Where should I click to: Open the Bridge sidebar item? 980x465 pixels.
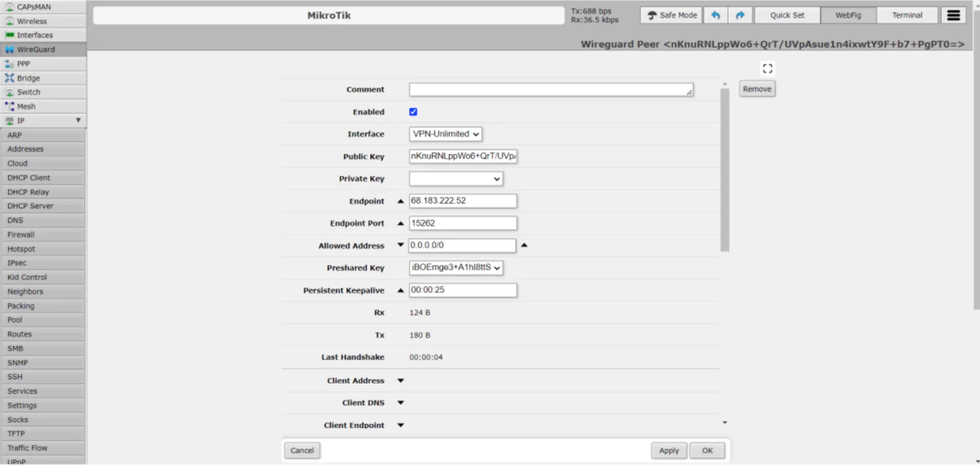pyautogui.click(x=28, y=78)
